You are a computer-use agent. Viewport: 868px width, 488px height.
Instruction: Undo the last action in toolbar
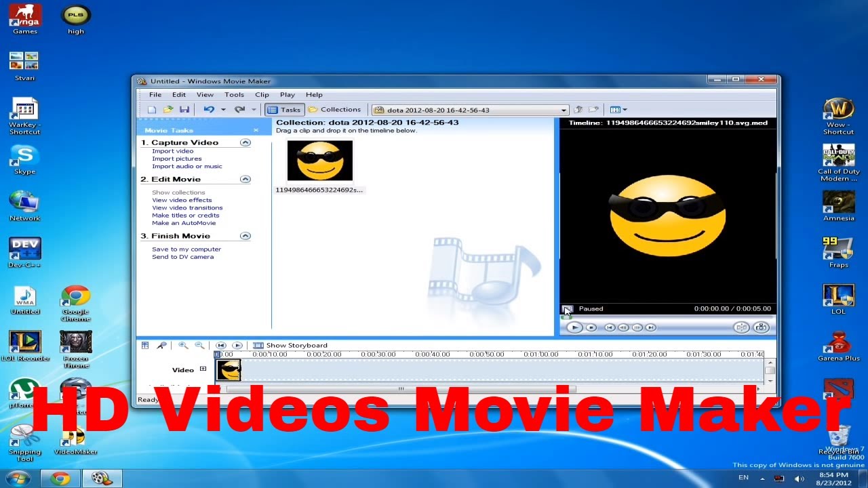(209, 110)
